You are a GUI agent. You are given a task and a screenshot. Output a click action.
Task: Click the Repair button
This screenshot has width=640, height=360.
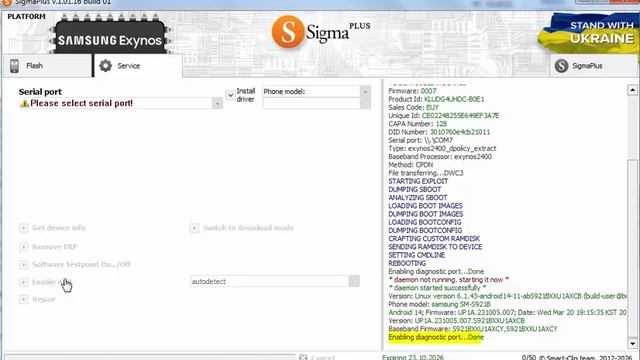coord(44,299)
